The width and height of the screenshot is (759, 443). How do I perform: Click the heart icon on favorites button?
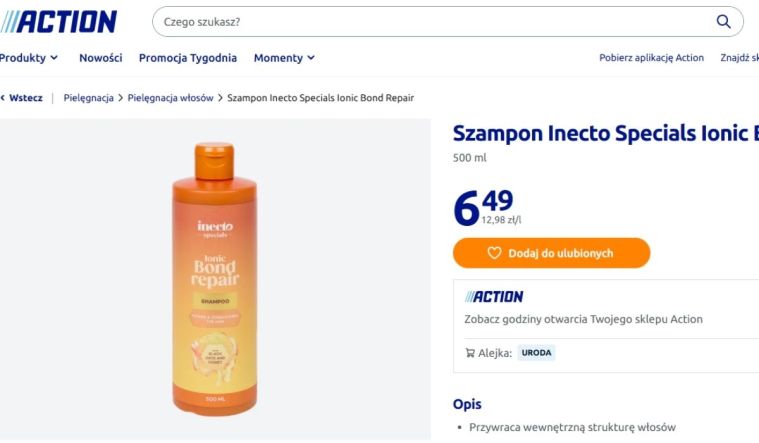pyautogui.click(x=494, y=253)
